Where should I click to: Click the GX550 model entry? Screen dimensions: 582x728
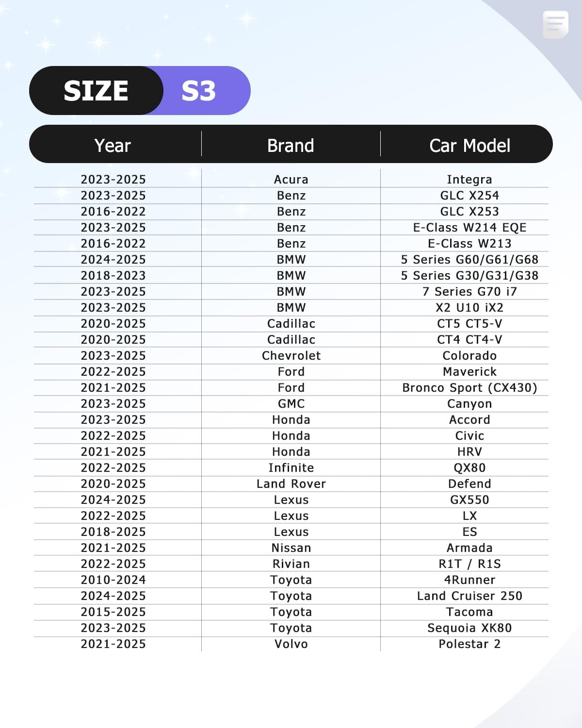(469, 500)
